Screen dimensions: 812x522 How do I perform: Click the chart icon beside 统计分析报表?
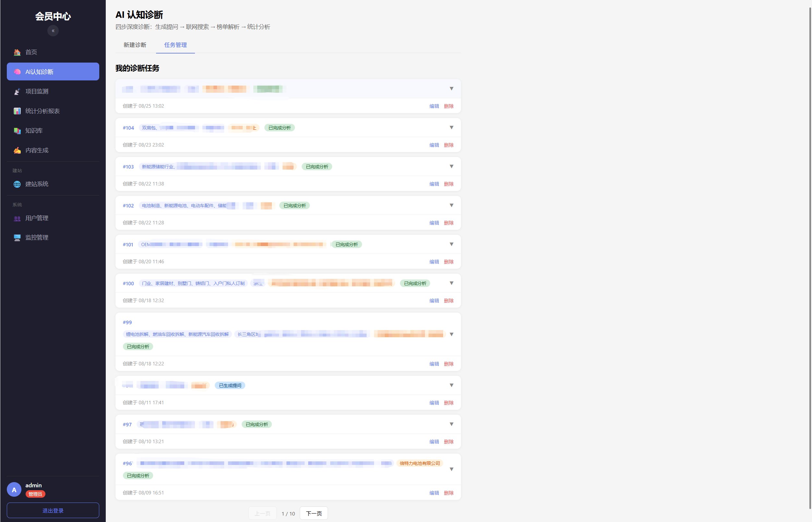(x=17, y=111)
